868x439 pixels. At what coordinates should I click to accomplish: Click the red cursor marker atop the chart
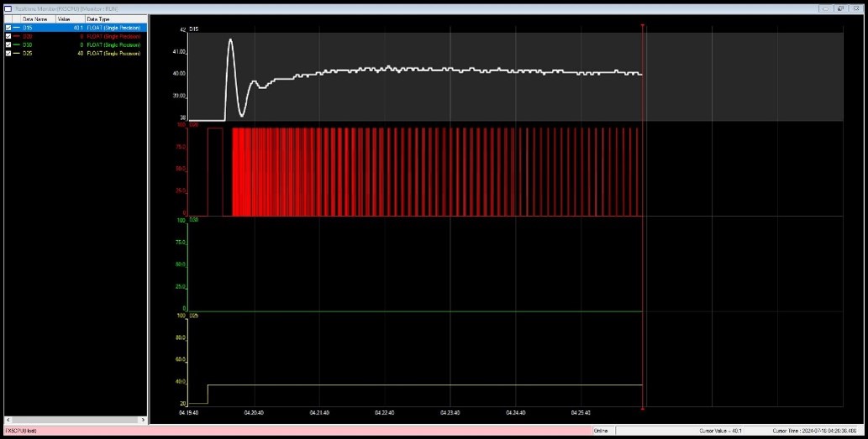click(642, 25)
